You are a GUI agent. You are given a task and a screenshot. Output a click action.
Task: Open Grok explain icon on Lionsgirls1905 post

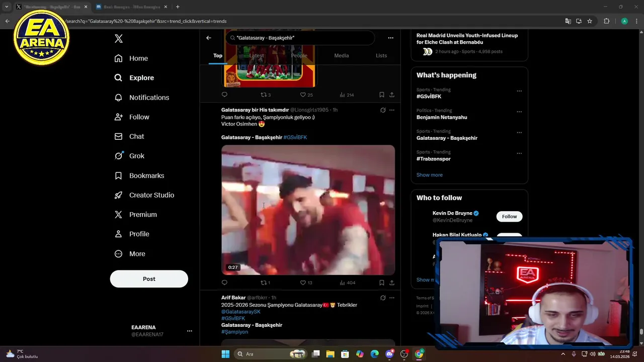(x=383, y=110)
